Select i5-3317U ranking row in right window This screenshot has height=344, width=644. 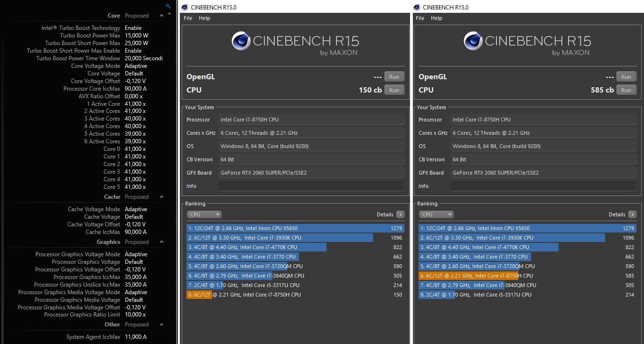(x=527, y=295)
